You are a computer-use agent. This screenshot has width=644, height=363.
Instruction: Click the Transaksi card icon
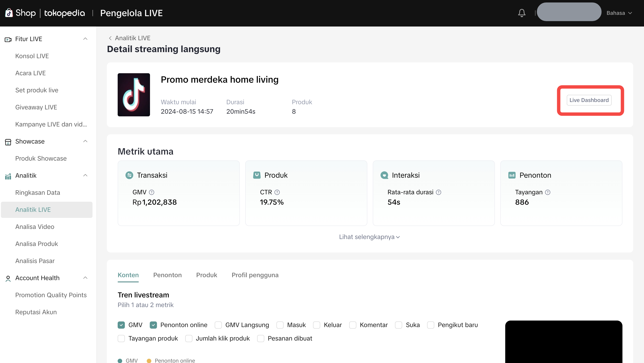(x=129, y=175)
